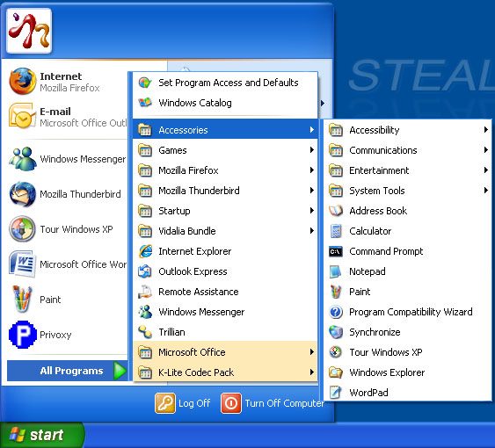495x448 pixels.
Task: Launch Trillian
Action: click(225, 332)
